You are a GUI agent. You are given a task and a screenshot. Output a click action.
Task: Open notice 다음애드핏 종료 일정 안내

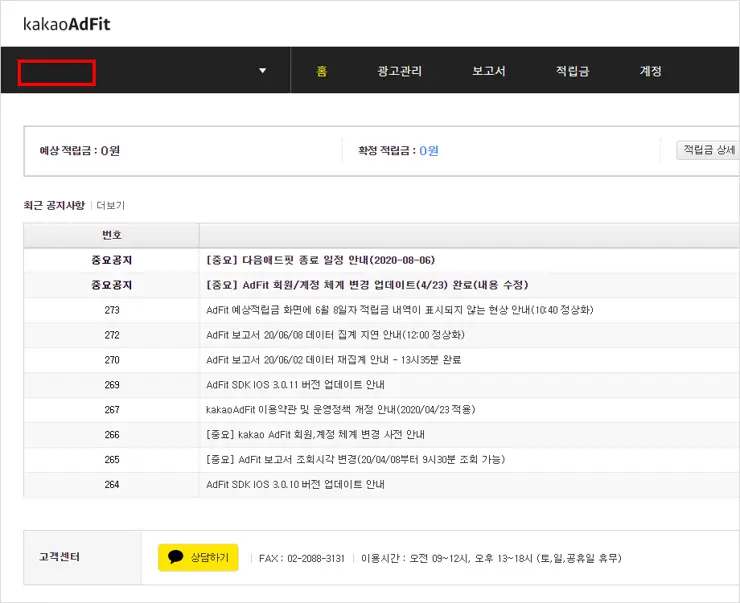click(x=320, y=260)
